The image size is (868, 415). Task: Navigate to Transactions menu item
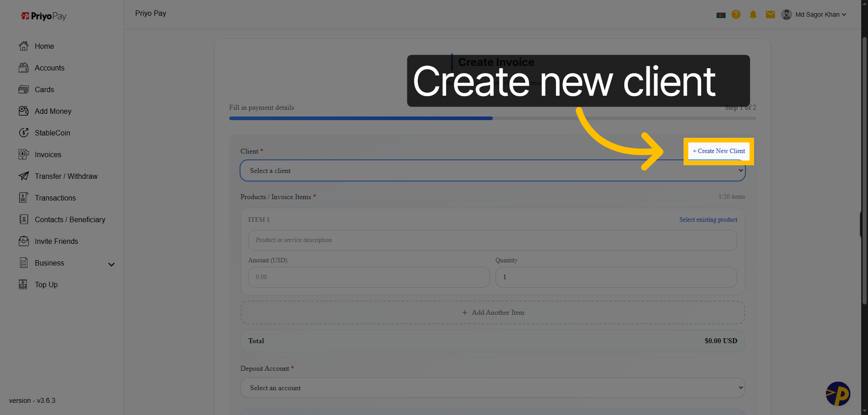click(x=55, y=198)
